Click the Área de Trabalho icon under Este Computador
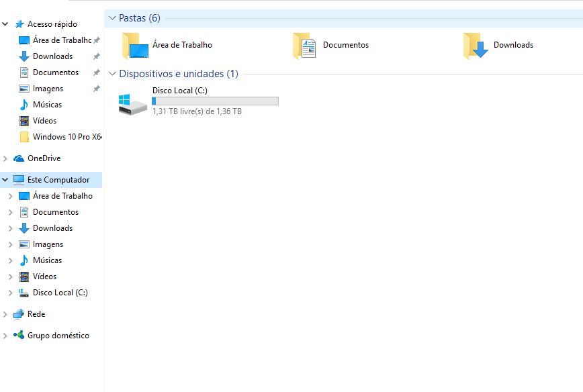583x392 pixels. [24, 196]
